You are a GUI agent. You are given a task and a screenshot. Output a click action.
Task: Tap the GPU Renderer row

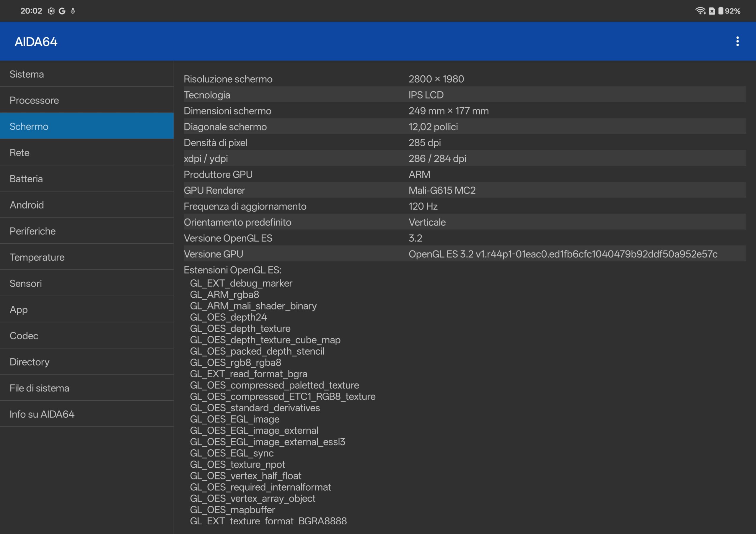coord(464,190)
